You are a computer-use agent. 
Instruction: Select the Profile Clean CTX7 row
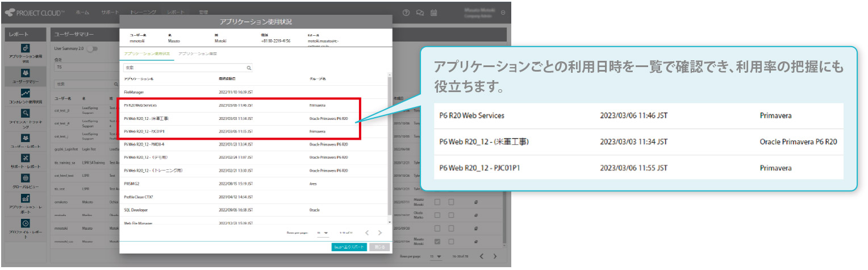pyautogui.click(x=254, y=197)
